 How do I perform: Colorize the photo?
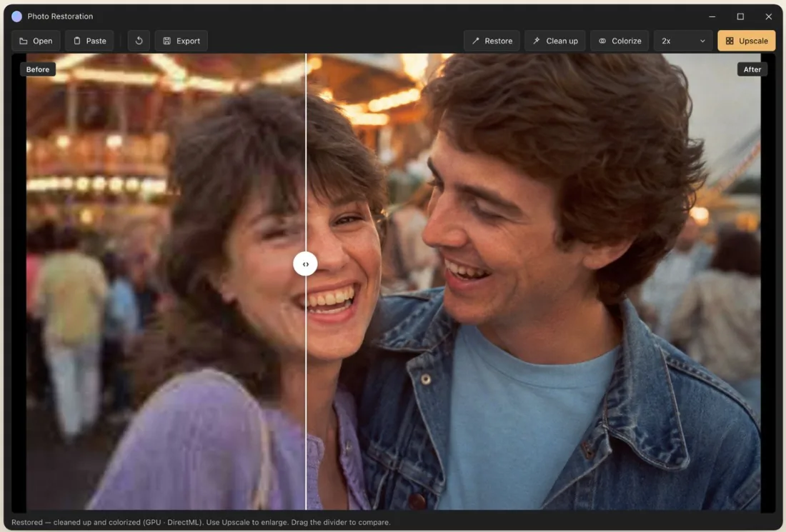620,41
